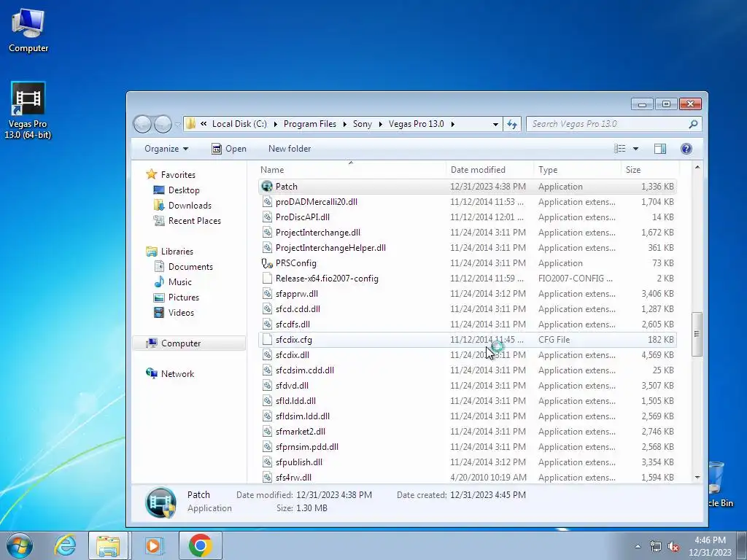Click the search magnifier icon
747x560 pixels.
[693, 124]
